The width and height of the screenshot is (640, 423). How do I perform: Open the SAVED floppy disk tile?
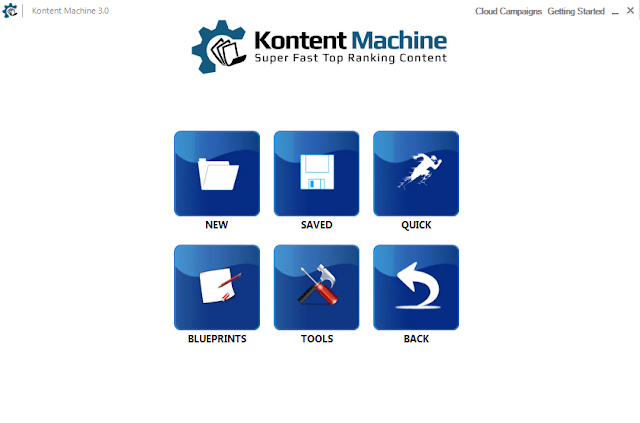(316, 174)
